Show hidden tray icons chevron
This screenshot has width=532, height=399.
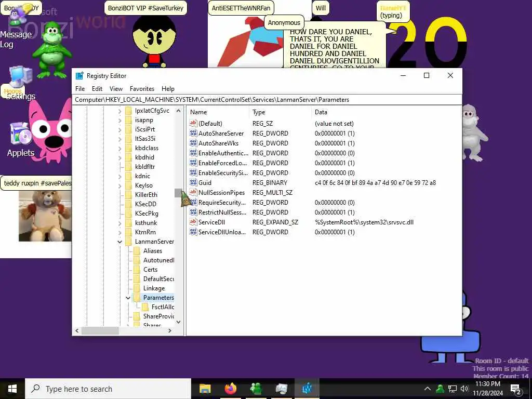coord(428,389)
